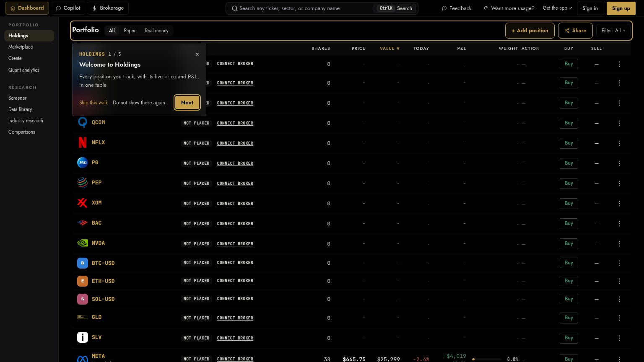Click the Add position button
This screenshot has width=644, height=362.
(x=530, y=31)
